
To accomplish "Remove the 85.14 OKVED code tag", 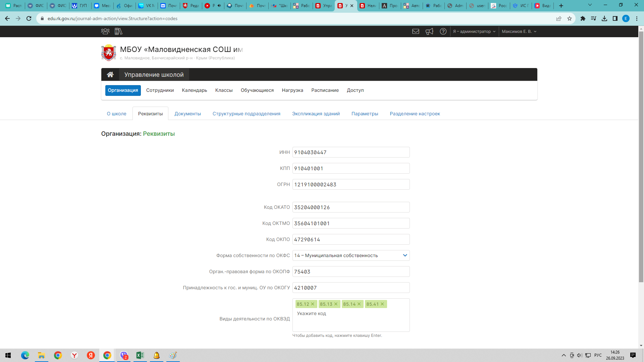I will 359,304.
